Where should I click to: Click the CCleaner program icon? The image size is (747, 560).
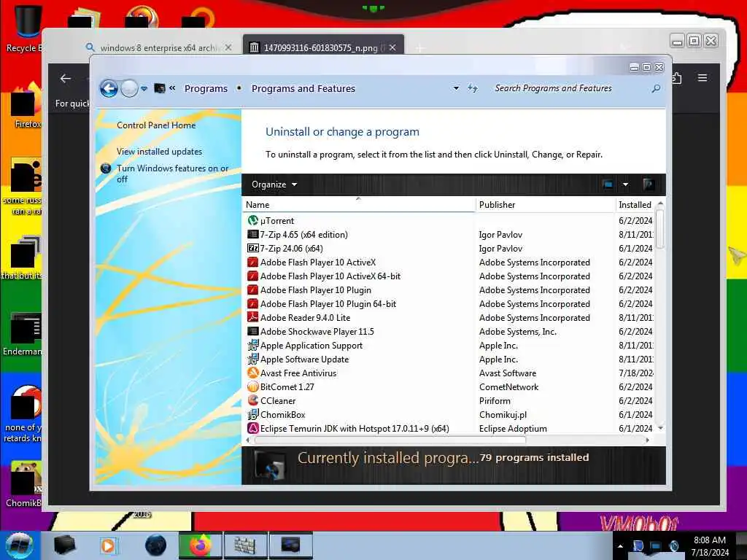coord(253,400)
